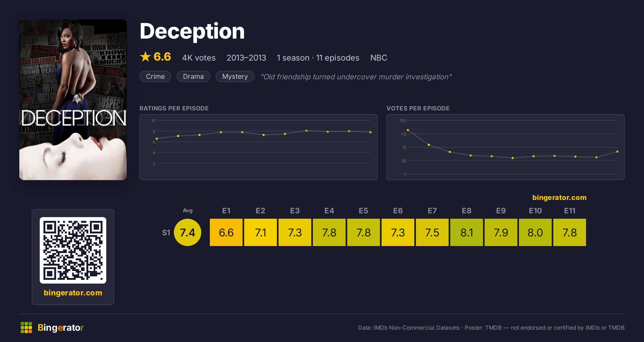Open bingerator.com link above episode grid
The image size is (644, 342).
(559, 198)
